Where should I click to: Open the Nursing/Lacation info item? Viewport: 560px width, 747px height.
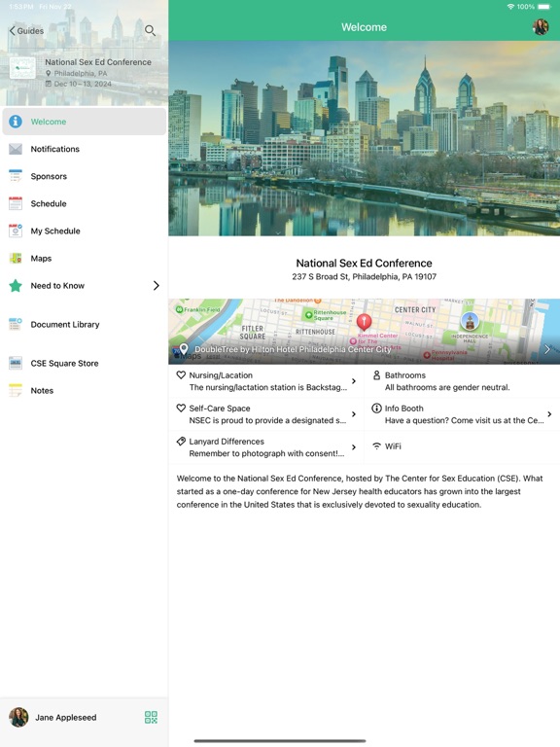tap(266, 381)
